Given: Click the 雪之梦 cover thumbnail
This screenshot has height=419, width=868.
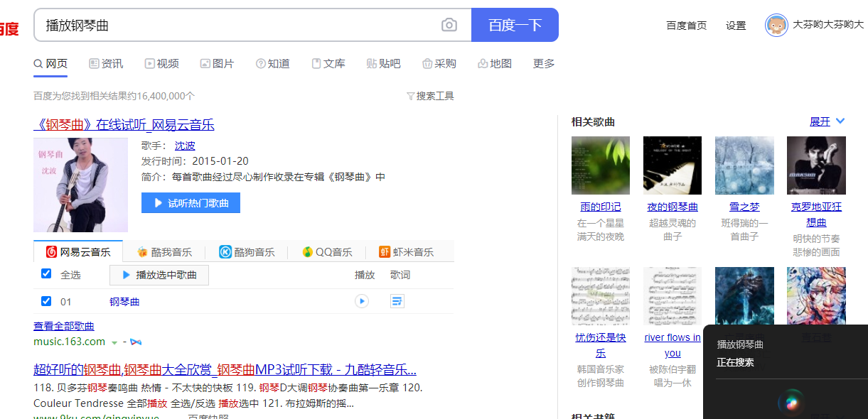Looking at the screenshot, I should [x=744, y=165].
